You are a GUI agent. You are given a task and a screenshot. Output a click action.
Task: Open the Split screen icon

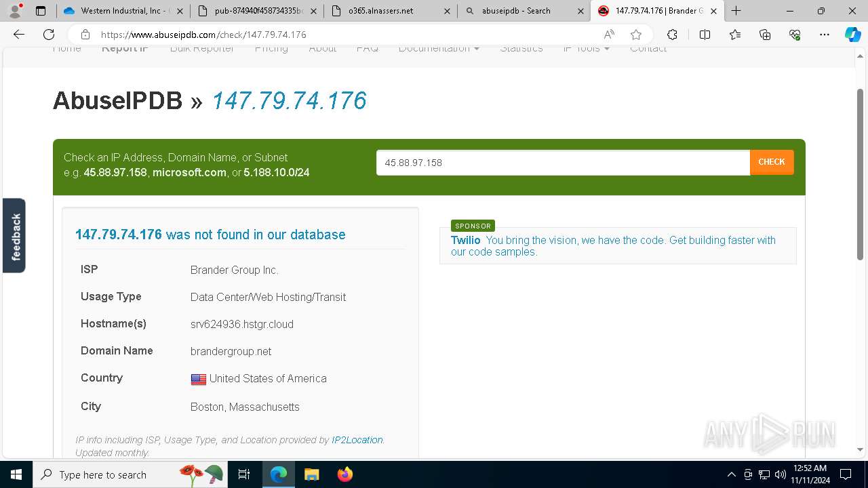coord(705,35)
